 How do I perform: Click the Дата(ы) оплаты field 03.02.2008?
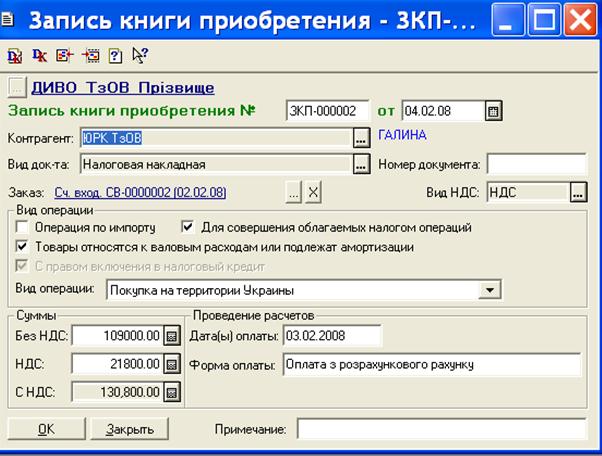tap(332, 336)
